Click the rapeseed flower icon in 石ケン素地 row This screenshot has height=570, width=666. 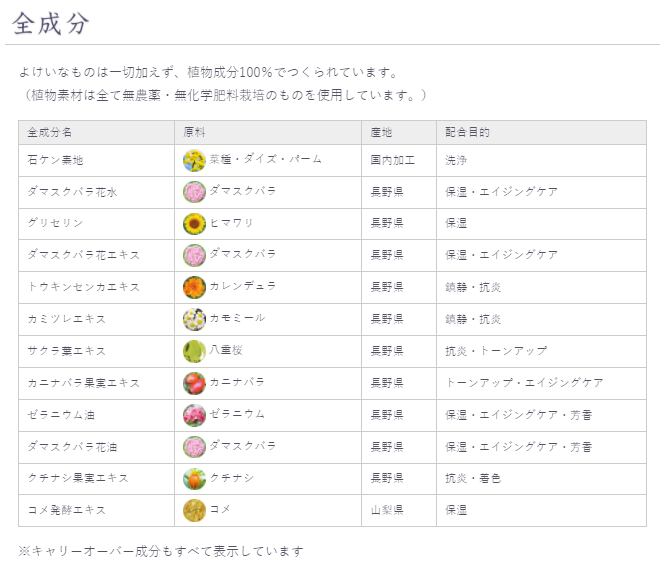click(x=194, y=160)
